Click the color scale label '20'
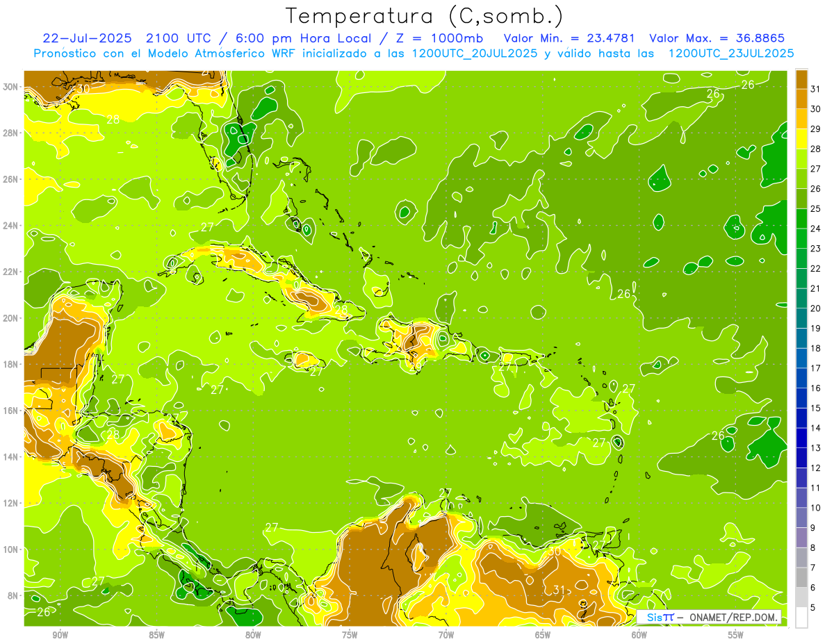 816,308
